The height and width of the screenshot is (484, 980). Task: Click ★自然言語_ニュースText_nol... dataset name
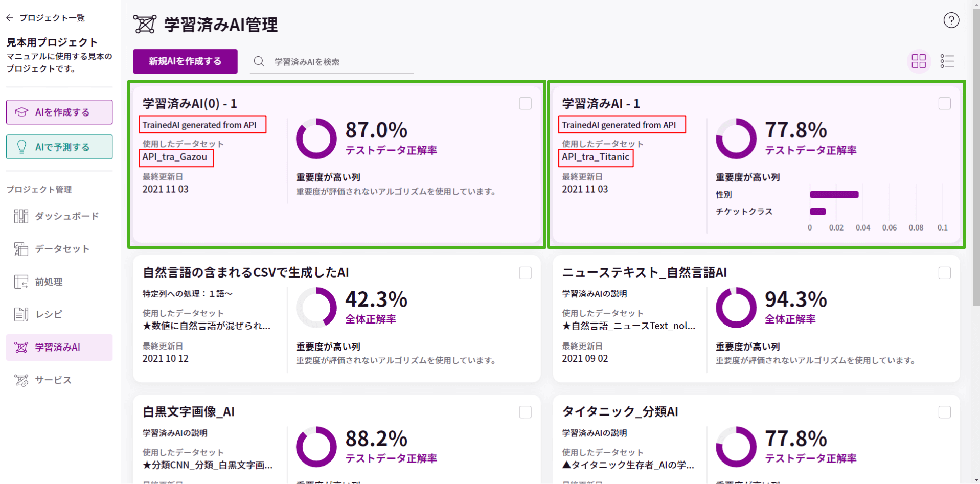628,326
